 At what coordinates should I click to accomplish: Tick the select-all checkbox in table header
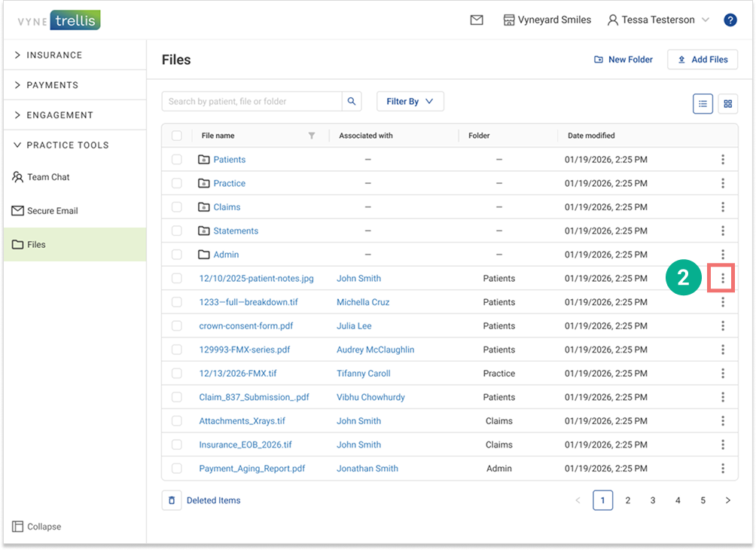point(177,136)
